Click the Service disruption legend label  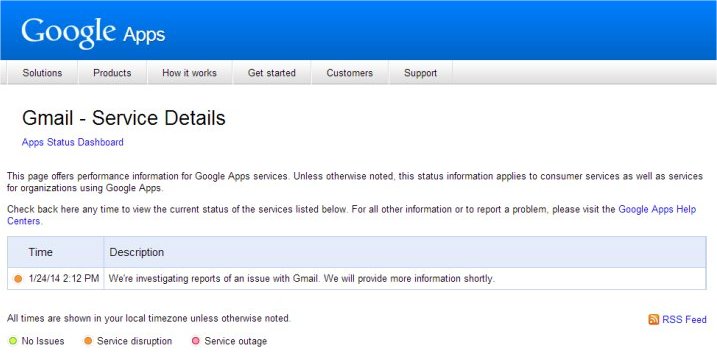[134, 341]
